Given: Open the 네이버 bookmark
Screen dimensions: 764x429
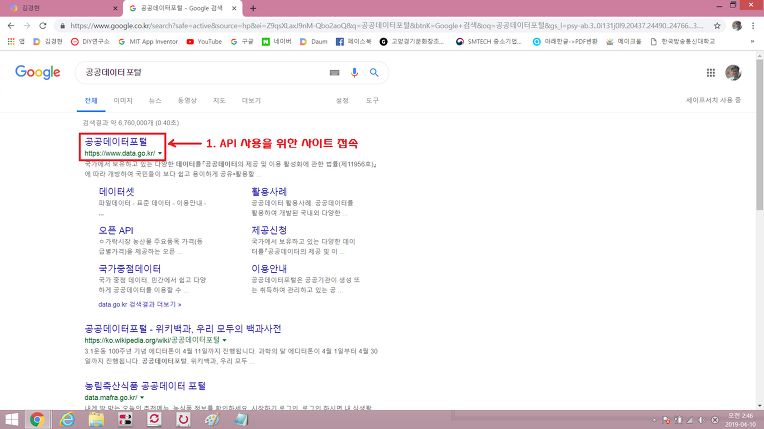Looking at the screenshot, I should (276, 42).
